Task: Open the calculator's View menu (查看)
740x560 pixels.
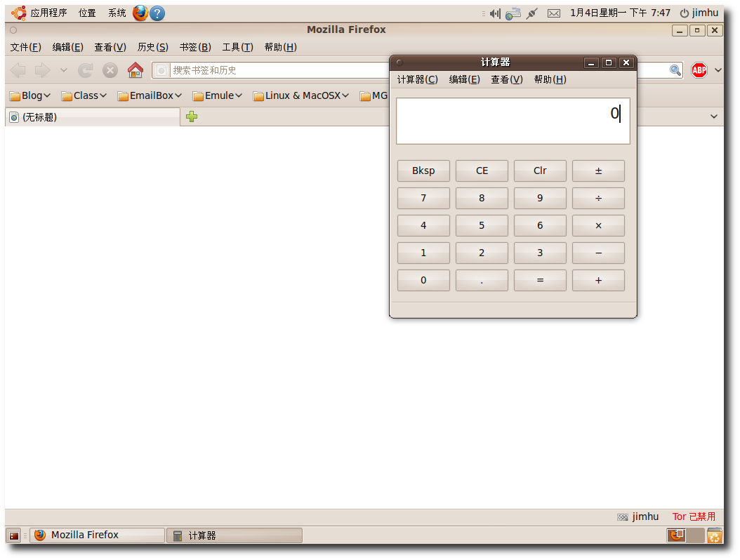Action: point(507,80)
